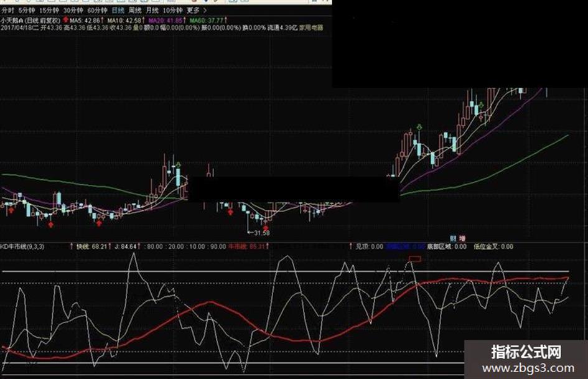Click the MA10: 42.58 indicator value
This screenshot has height=379, width=588.
coord(124,21)
